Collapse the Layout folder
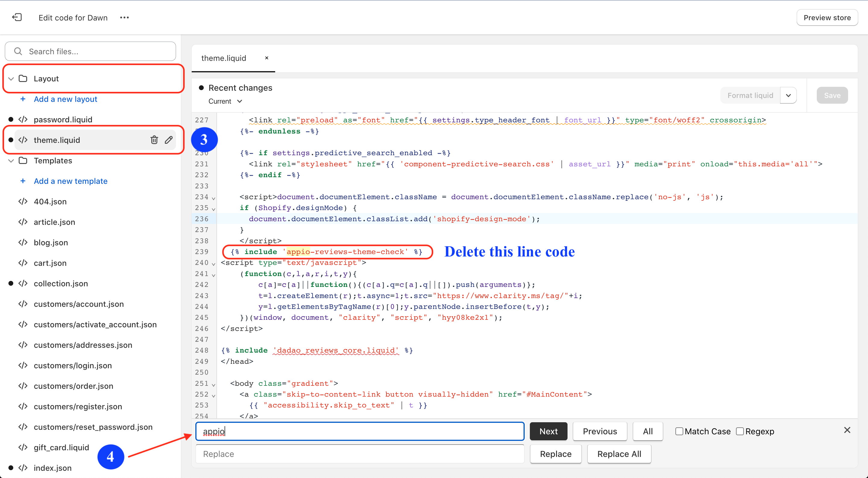 [x=11, y=78]
